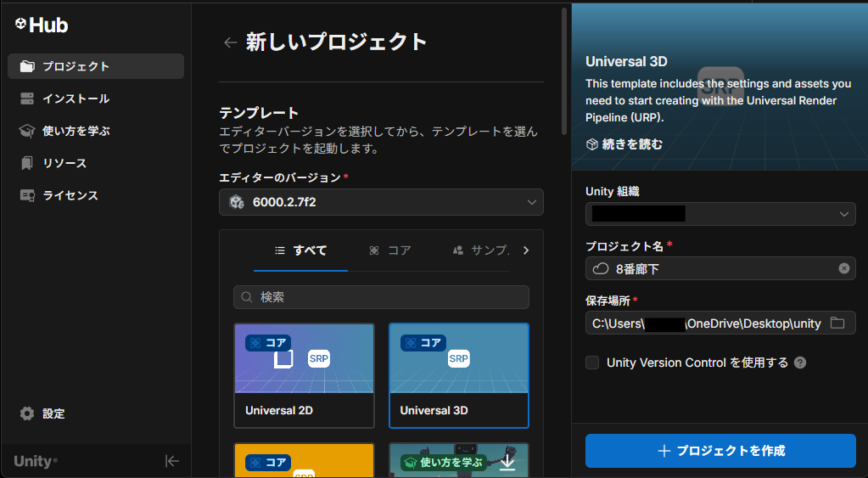Collapse the sidebar using the bottom arrow icon
The width and height of the screenshot is (868, 478).
coord(172,461)
